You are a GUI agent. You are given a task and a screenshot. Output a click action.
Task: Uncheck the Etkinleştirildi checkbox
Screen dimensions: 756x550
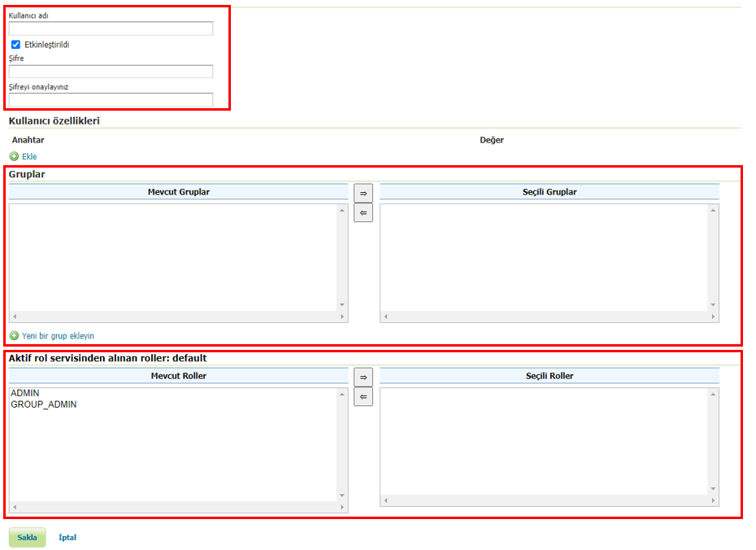16,45
